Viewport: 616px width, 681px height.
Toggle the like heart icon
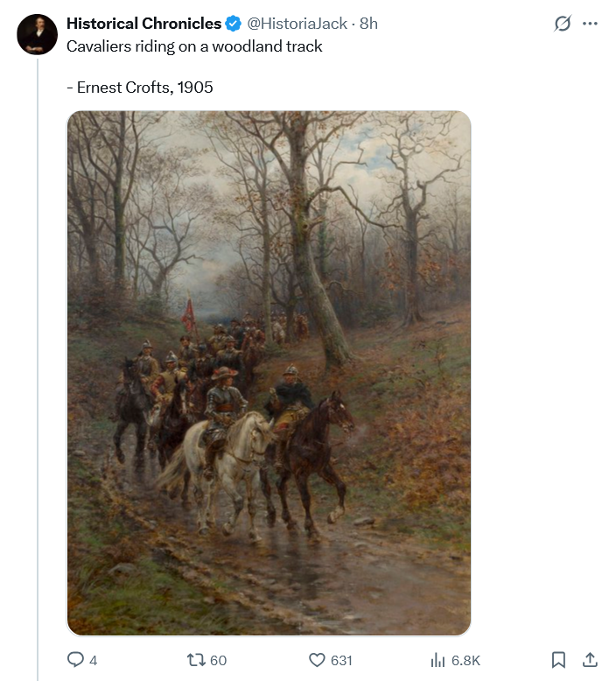click(318, 660)
